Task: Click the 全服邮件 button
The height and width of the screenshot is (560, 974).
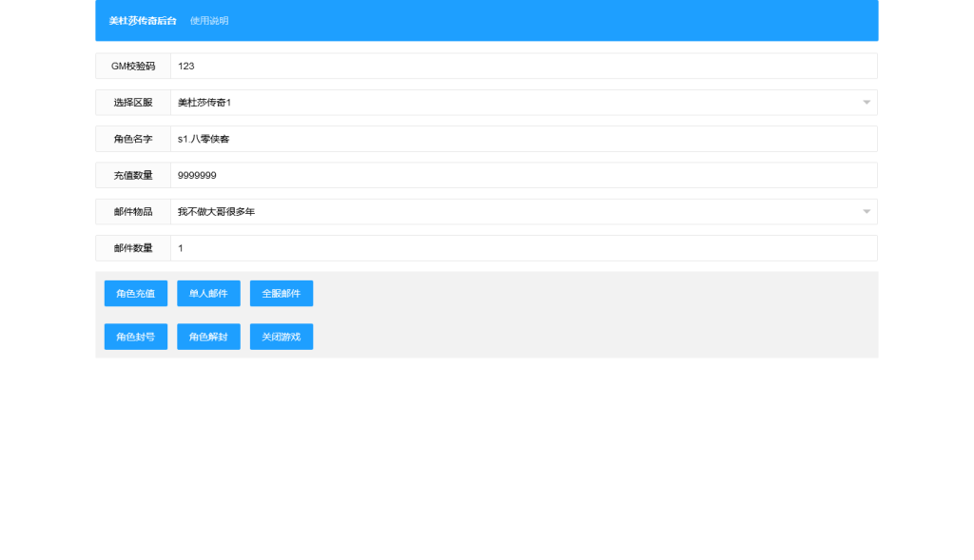Action: coord(281,294)
